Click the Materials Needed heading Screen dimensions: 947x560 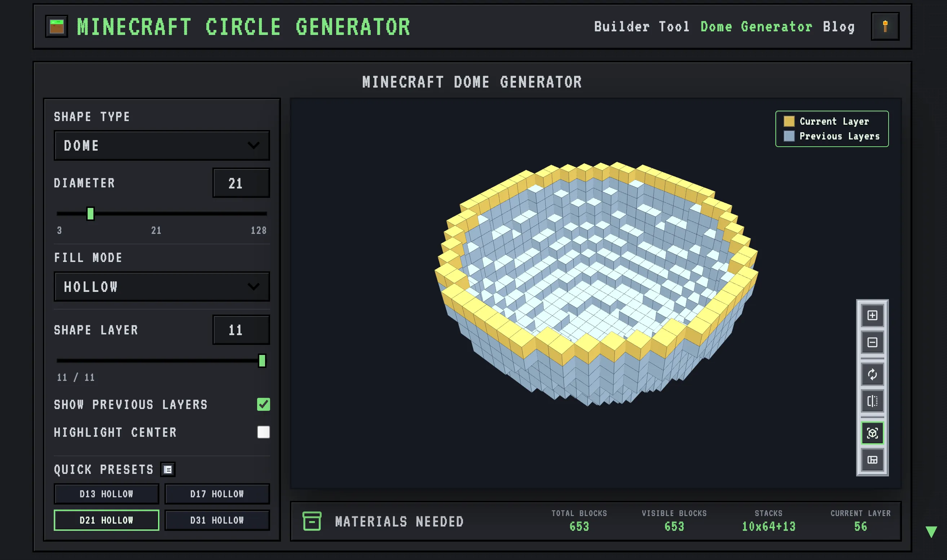(x=400, y=521)
